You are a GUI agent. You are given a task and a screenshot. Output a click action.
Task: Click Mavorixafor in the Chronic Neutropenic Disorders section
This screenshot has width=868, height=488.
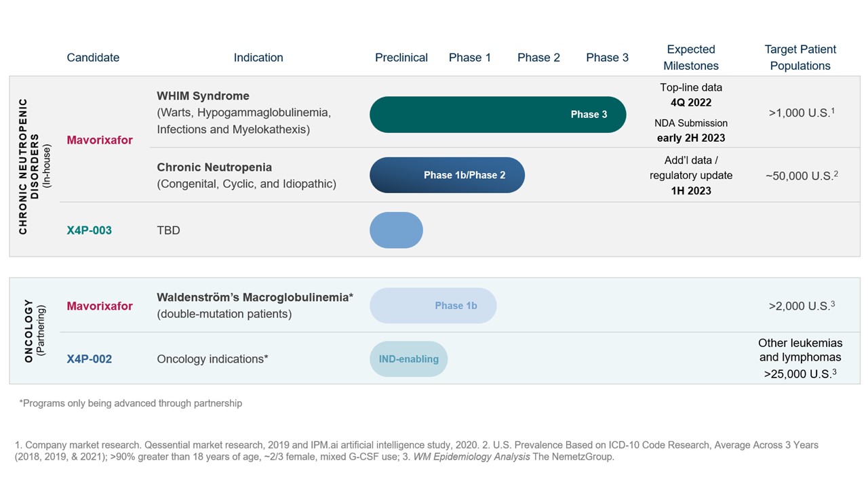pyautogui.click(x=100, y=140)
